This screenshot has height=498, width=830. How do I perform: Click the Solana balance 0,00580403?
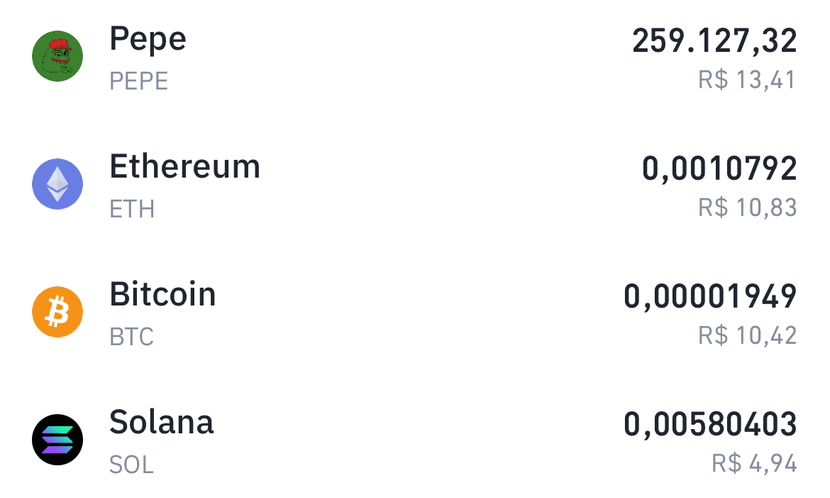(710, 424)
